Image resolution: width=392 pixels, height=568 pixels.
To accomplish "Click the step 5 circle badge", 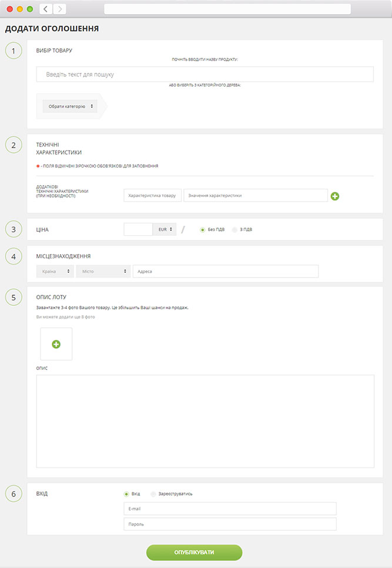I will (x=14, y=297).
